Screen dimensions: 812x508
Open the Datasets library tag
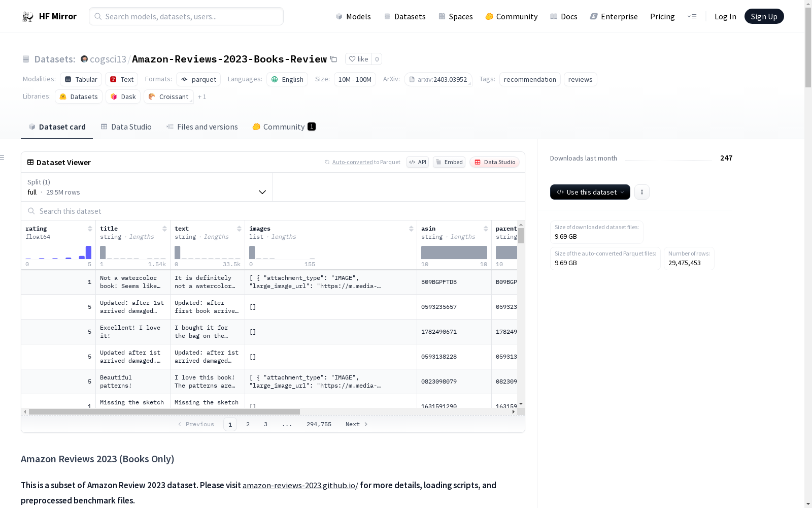[x=79, y=97]
